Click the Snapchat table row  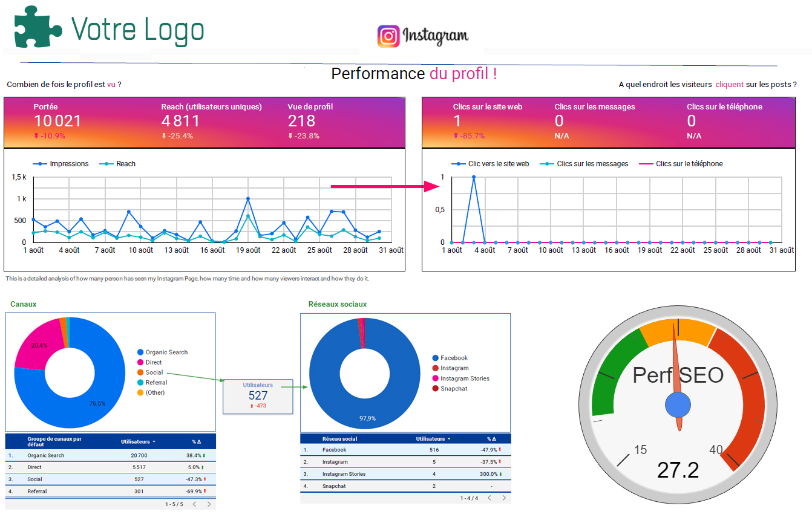tap(405, 486)
